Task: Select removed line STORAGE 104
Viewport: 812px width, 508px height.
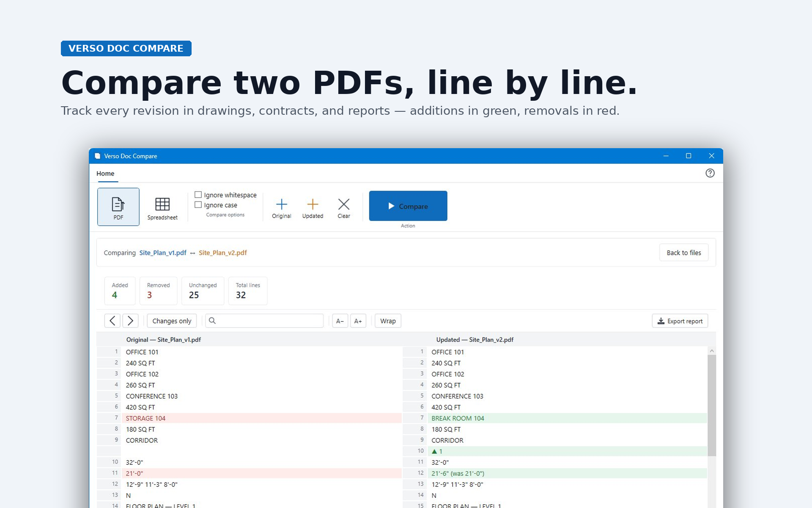Action: [x=262, y=418]
